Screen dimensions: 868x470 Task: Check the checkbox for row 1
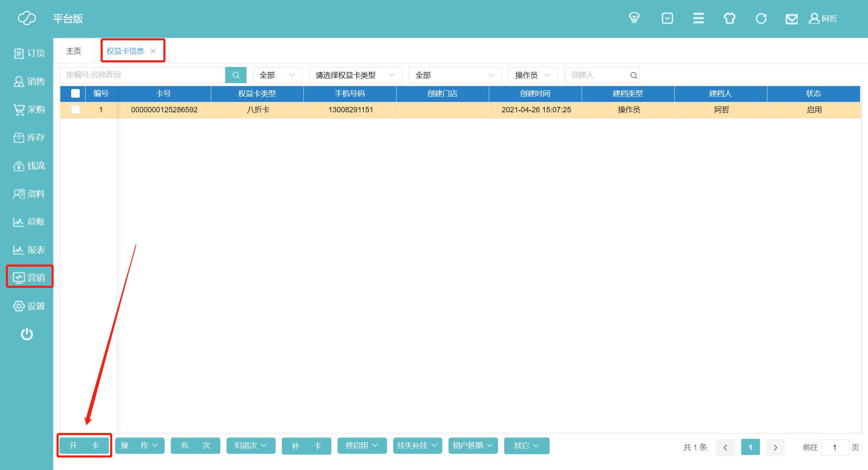75,110
